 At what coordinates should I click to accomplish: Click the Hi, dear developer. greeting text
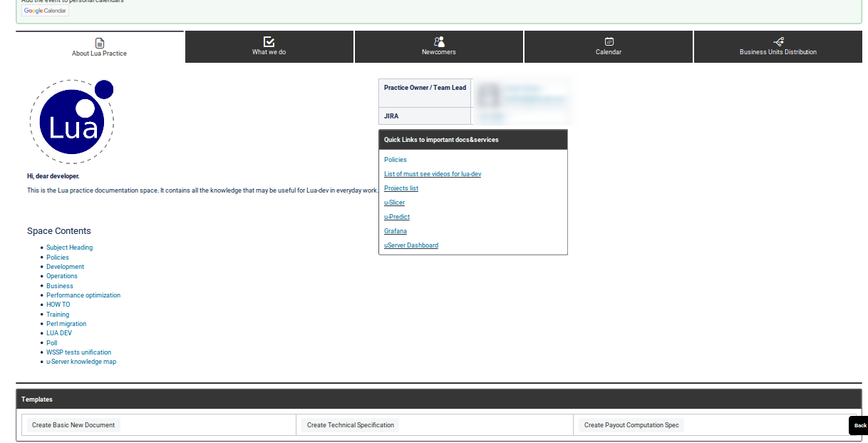point(53,176)
